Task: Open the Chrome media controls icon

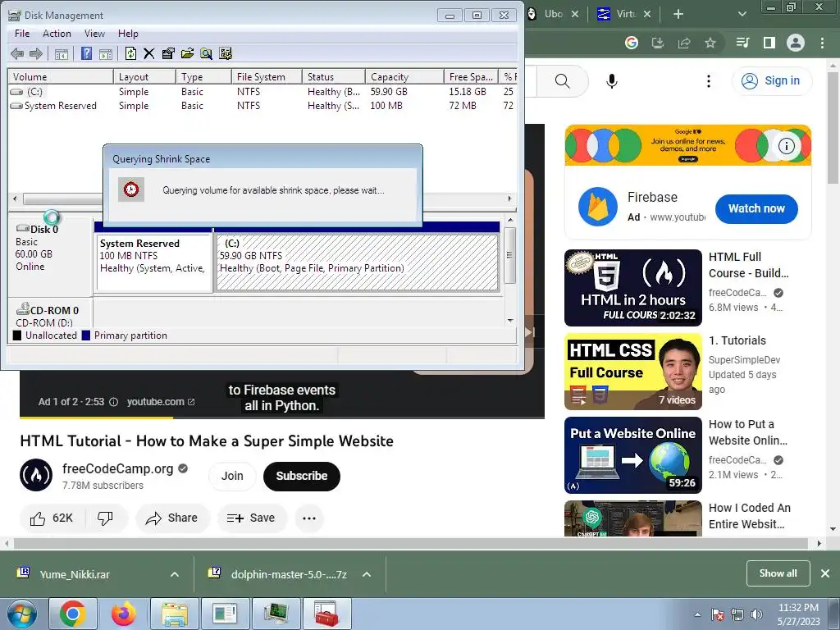Action: (742, 43)
